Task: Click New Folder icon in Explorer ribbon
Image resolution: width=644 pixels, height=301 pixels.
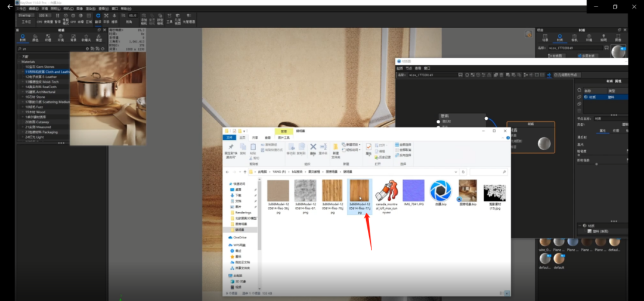Action: 336,150
